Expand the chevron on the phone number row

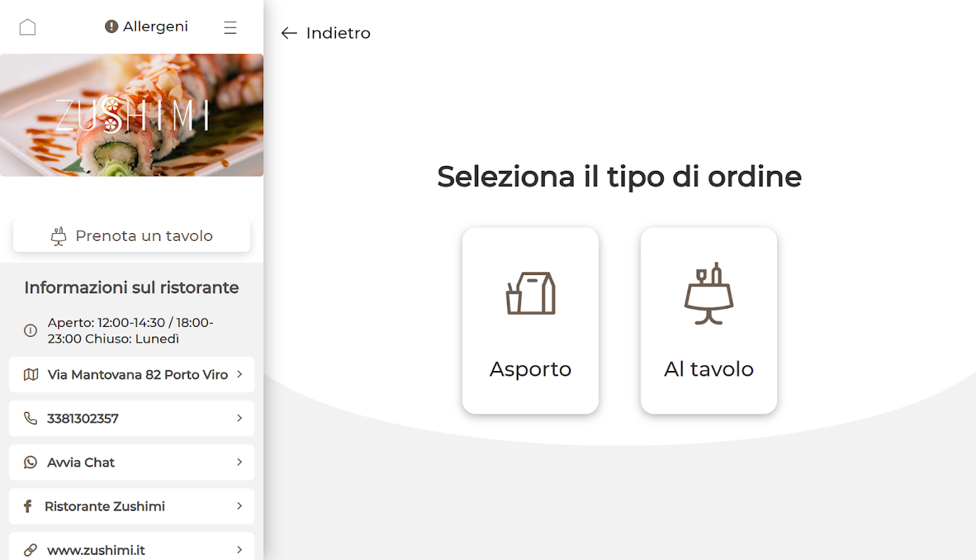(x=239, y=418)
